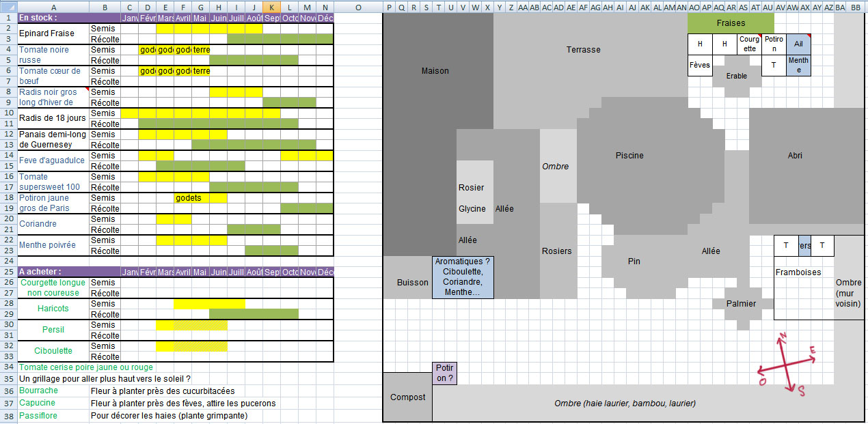The width and height of the screenshot is (868, 424).
Task: Click the "A acheter :" section header cell
Action: 53,271
